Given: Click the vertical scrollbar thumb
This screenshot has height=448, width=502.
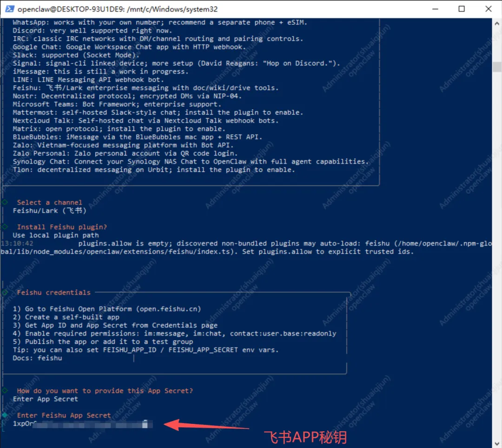Looking at the screenshot, I should click(497, 67).
